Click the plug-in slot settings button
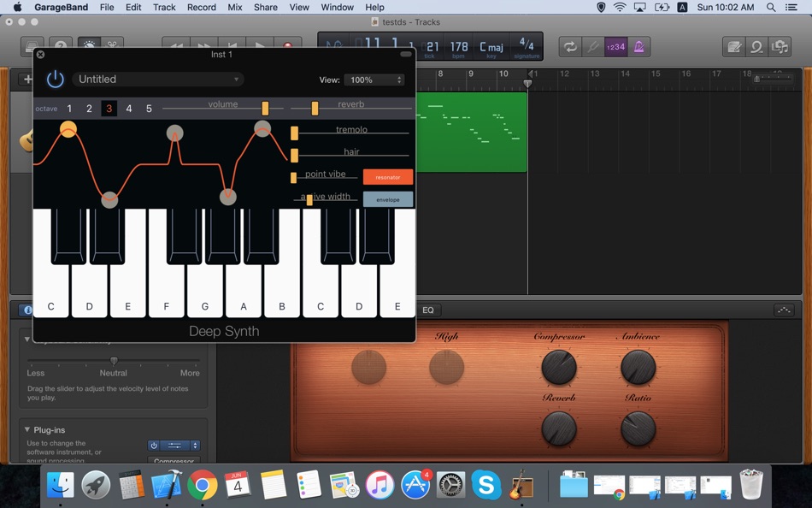The image size is (812, 508). (175, 446)
